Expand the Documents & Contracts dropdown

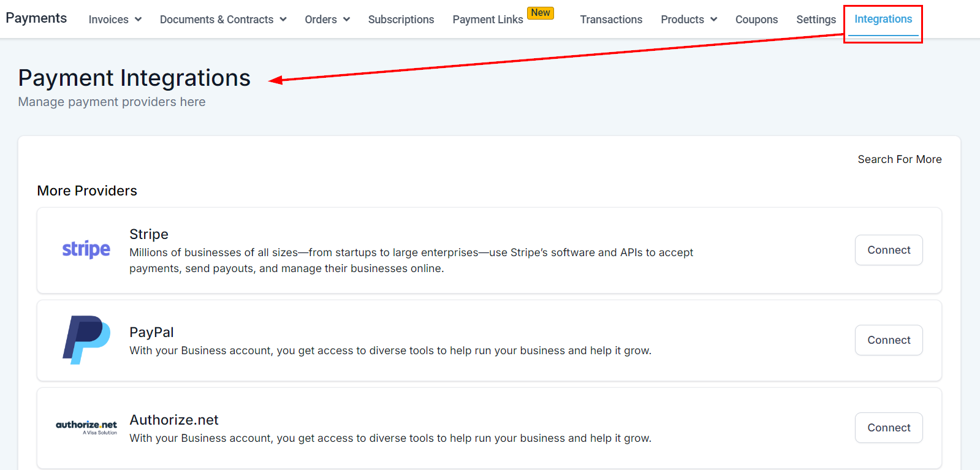pos(223,20)
